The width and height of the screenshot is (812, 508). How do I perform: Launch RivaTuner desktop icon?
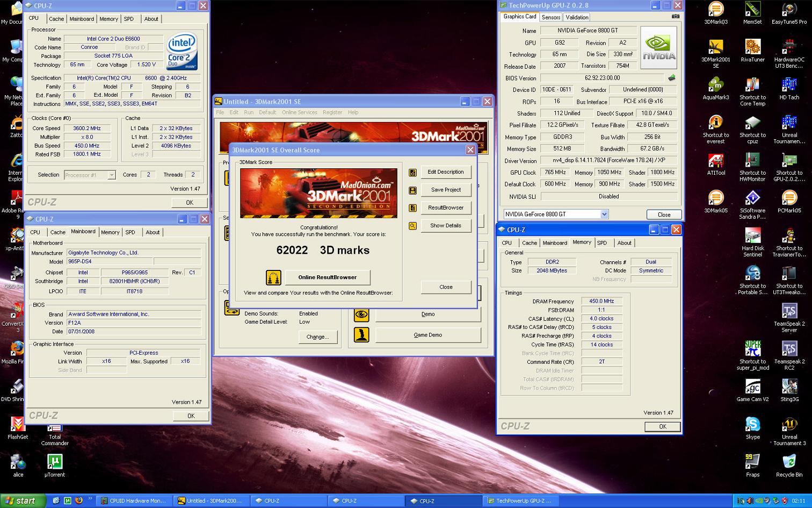(752, 51)
